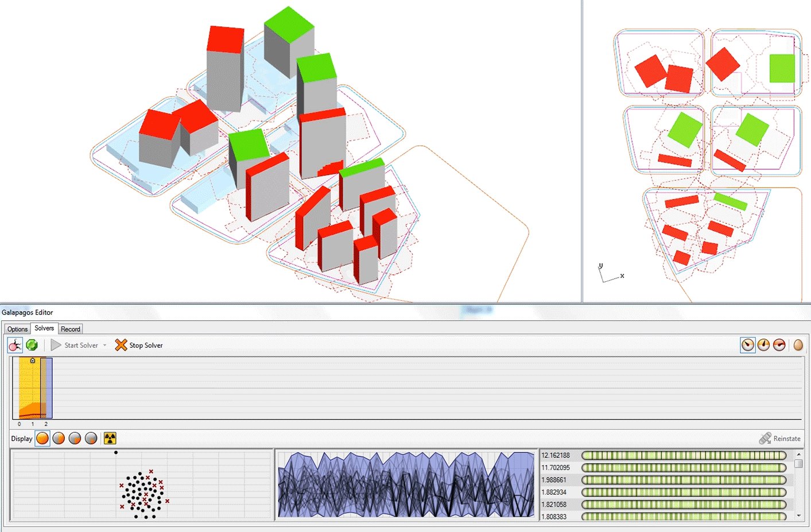This screenshot has width=811, height=532.
Task: Click the radiation hazard display icon
Action: tap(110, 438)
